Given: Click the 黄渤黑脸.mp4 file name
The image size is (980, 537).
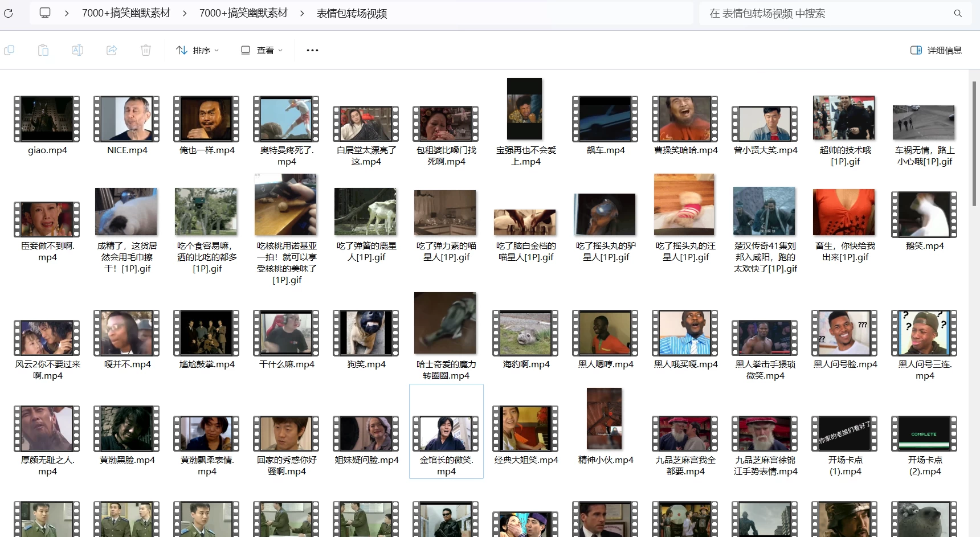Looking at the screenshot, I should (x=127, y=460).
